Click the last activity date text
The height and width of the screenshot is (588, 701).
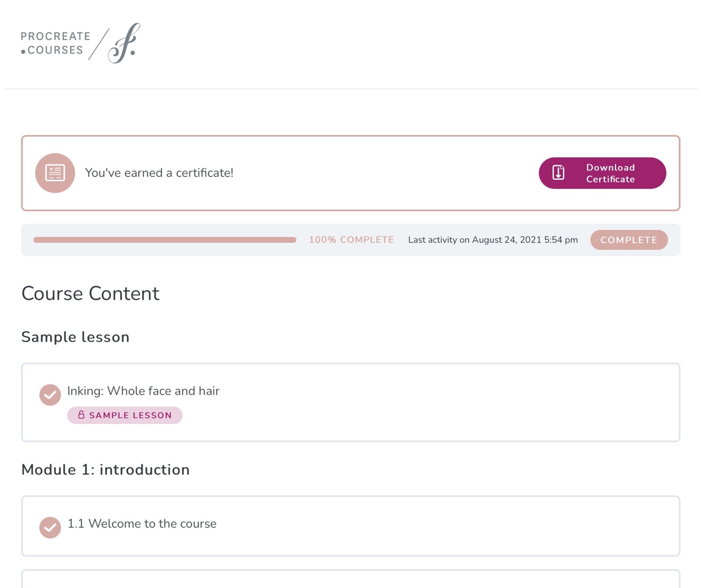[x=493, y=240]
